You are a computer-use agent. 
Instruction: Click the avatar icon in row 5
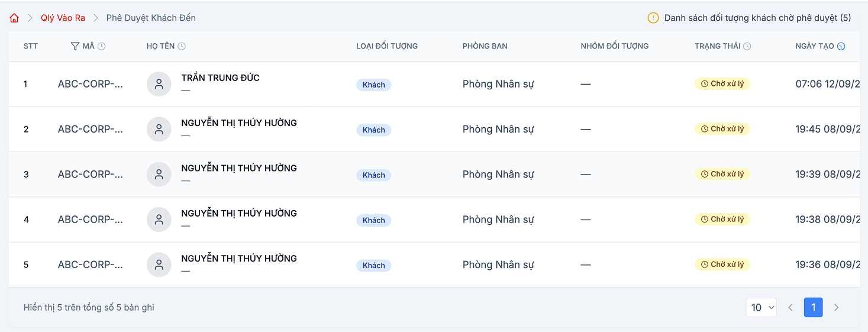tap(159, 265)
